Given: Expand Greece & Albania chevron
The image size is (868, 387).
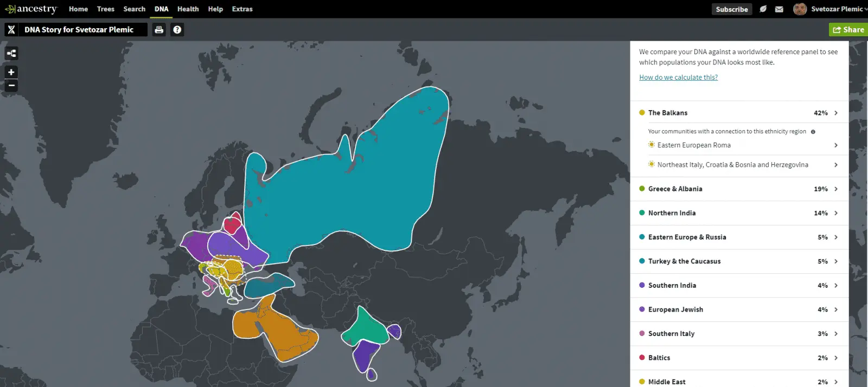Looking at the screenshot, I should 836,189.
